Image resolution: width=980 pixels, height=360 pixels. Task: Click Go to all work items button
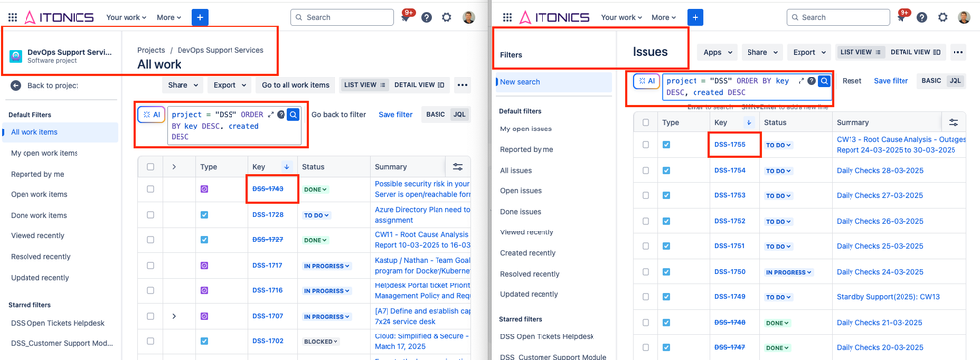295,85
